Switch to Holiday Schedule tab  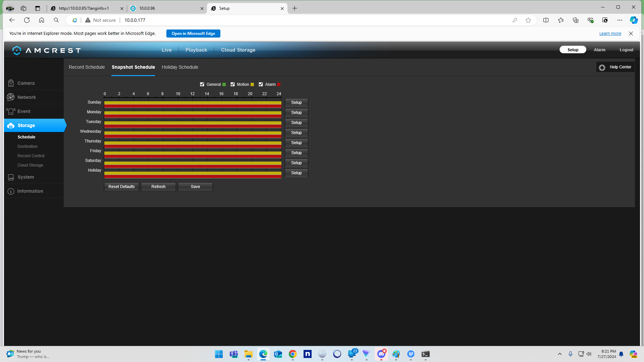click(x=180, y=67)
